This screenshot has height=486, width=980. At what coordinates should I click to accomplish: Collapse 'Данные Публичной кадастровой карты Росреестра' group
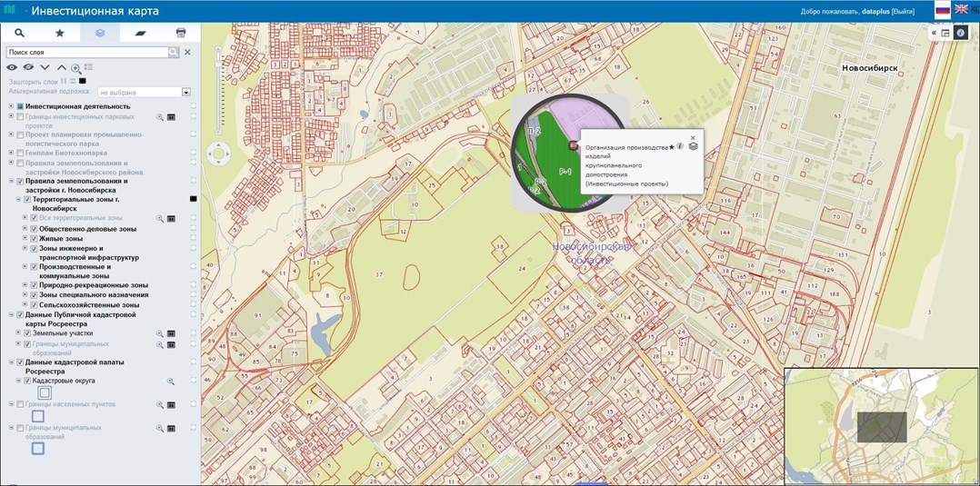11,315
